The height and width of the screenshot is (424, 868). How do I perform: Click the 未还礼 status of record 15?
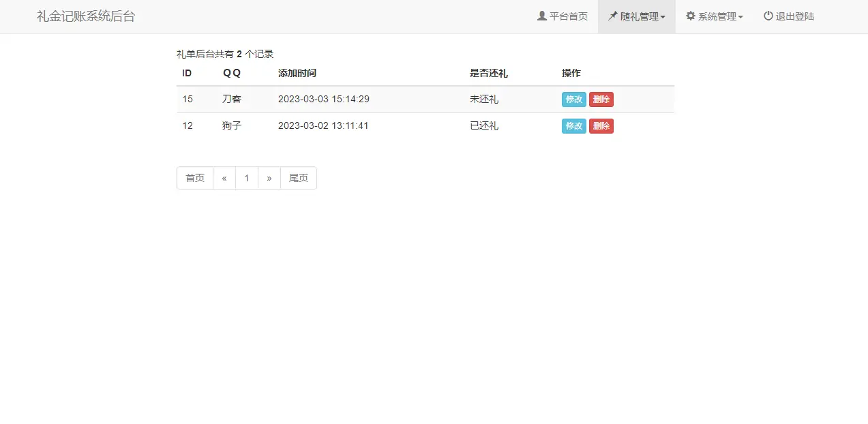coord(484,99)
